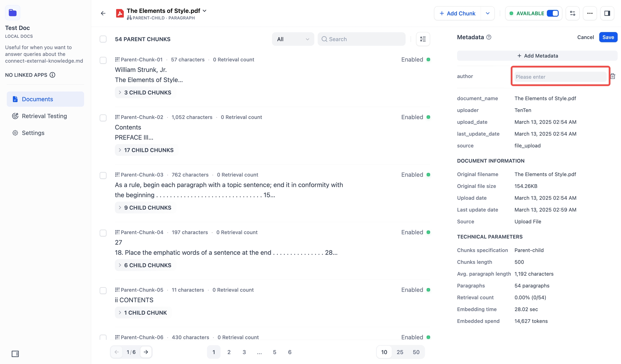Open the three-dots more options menu
Image resolution: width=621 pixels, height=364 pixels.
click(x=590, y=13)
